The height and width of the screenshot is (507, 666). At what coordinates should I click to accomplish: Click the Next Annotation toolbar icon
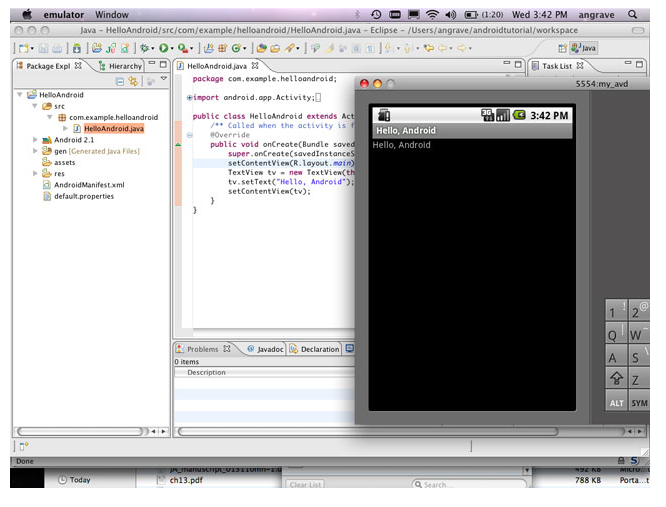pyautogui.click(x=389, y=48)
